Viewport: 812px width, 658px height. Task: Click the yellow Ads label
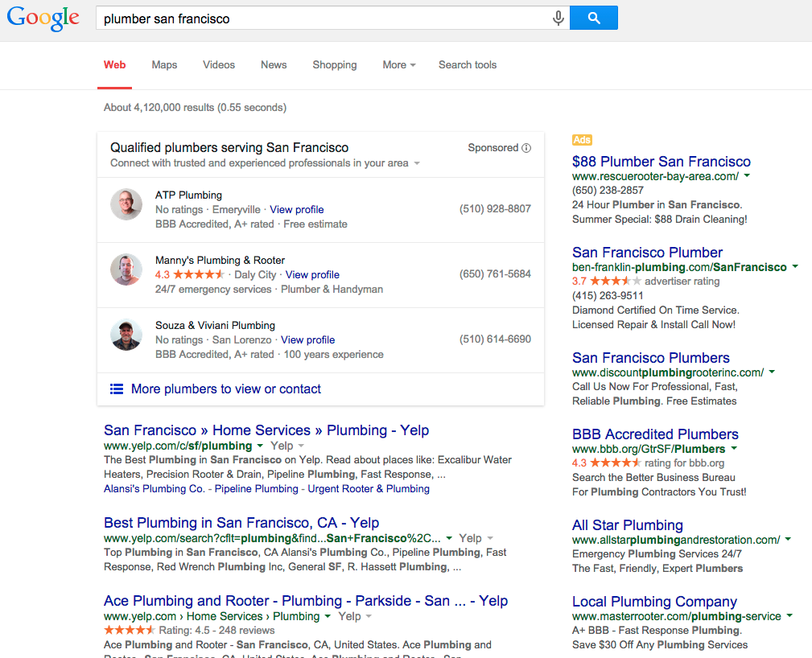[x=582, y=140]
